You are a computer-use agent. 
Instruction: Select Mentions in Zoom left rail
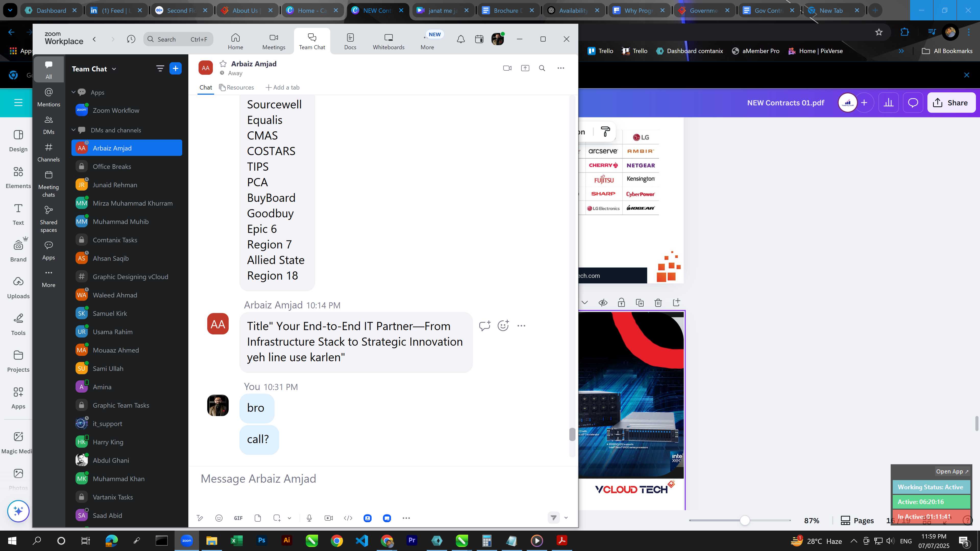pyautogui.click(x=48, y=97)
